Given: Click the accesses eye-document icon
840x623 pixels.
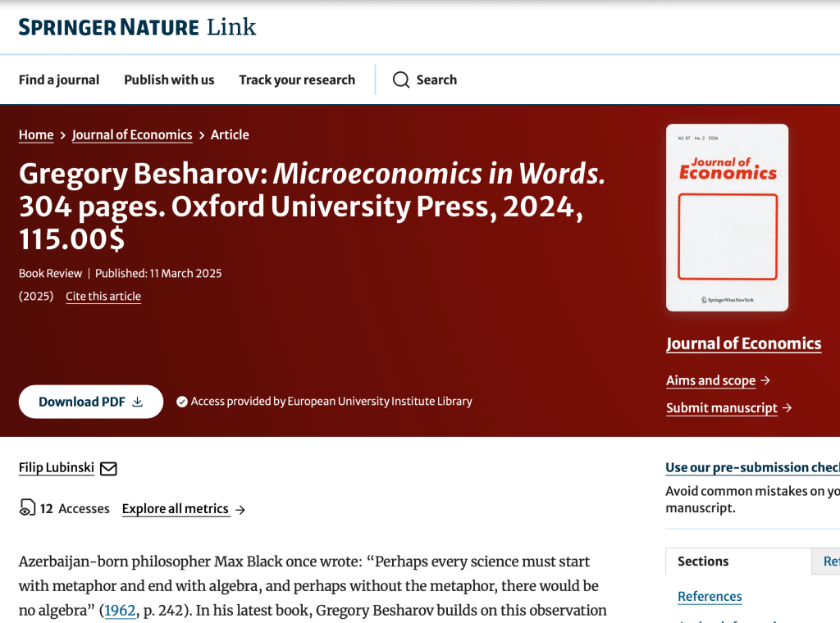Looking at the screenshot, I should (x=27, y=508).
